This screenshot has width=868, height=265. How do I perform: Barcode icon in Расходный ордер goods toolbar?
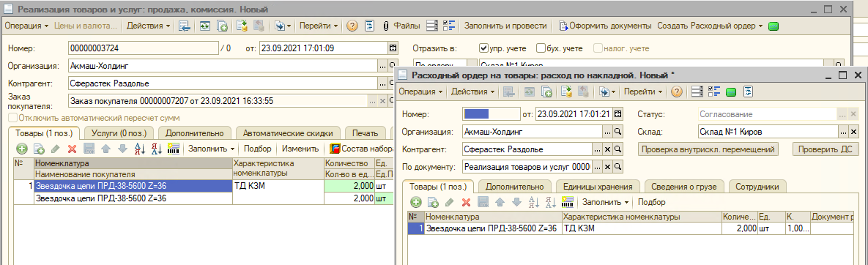click(x=567, y=202)
